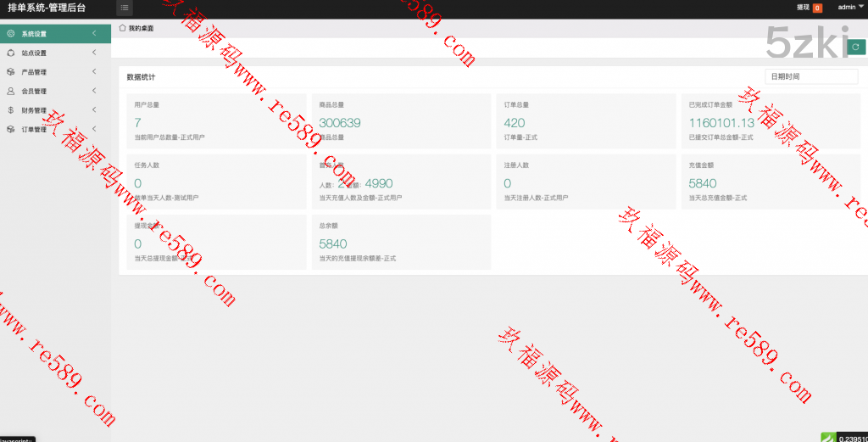Click the 订单总量 statistics card

pyautogui.click(x=584, y=120)
